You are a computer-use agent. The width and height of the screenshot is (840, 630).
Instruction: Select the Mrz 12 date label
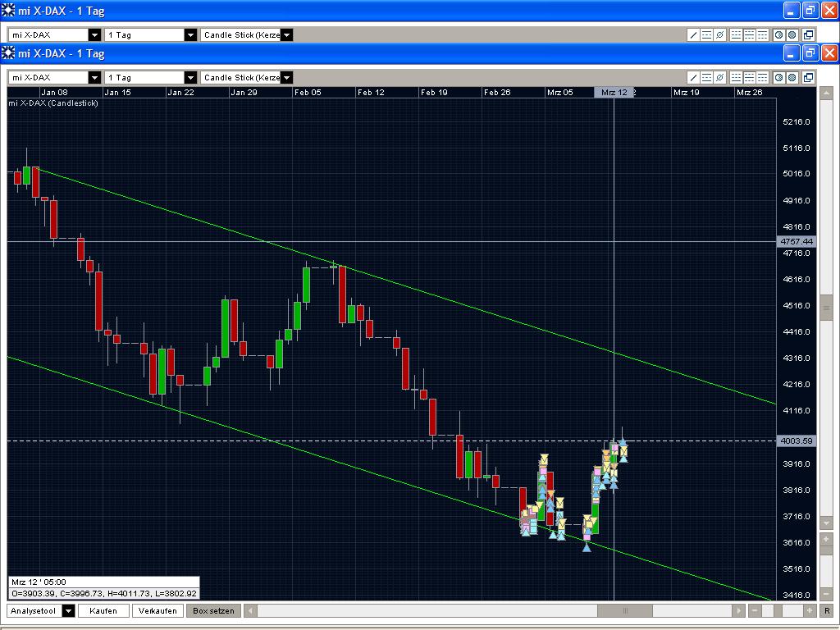614,92
